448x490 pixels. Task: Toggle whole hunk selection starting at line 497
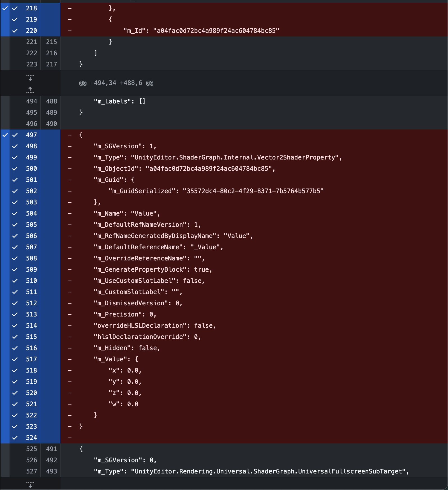tap(5, 135)
